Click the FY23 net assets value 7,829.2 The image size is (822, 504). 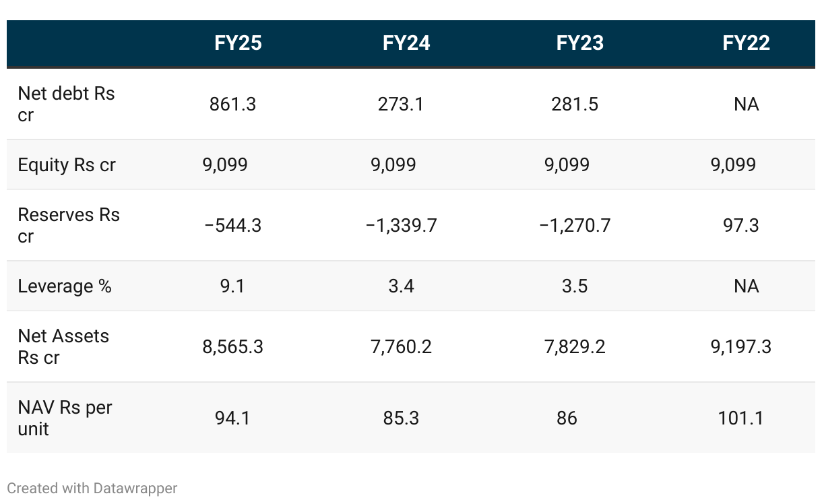[575, 347]
